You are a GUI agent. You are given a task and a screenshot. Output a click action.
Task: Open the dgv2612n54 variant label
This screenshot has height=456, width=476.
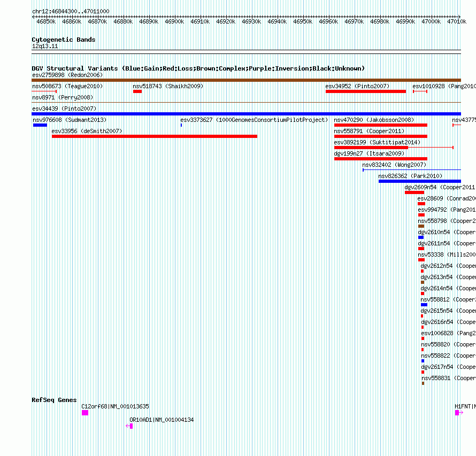[448, 266]
